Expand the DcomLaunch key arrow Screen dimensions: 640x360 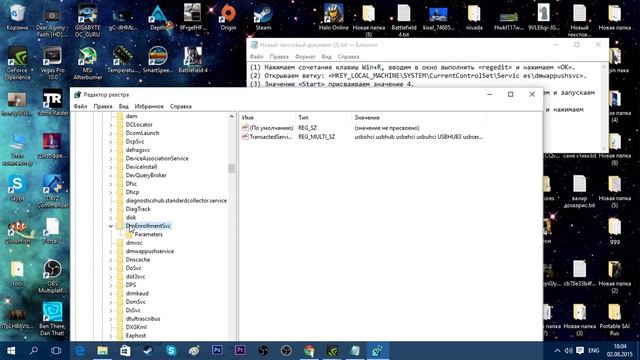point(111,133)
